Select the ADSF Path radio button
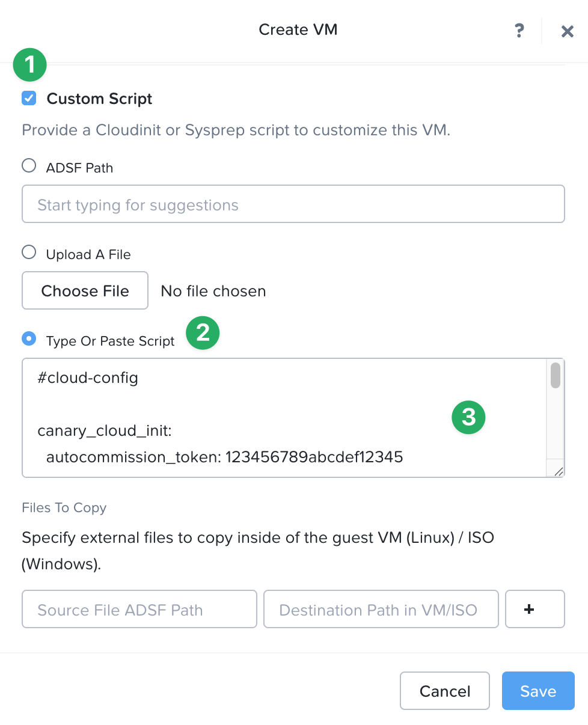This screenshot has width=588, height=725. click(28, 166)
